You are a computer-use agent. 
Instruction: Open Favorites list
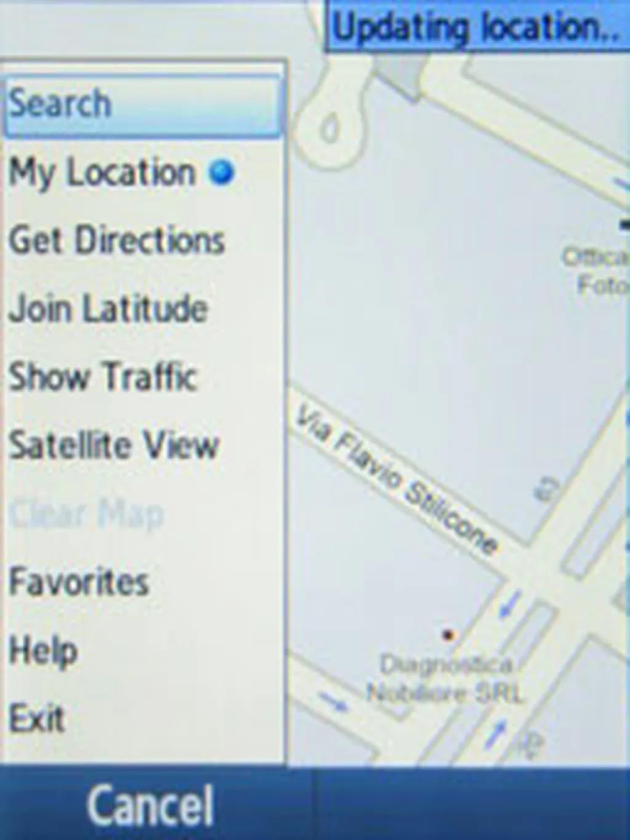coord(143,582)
